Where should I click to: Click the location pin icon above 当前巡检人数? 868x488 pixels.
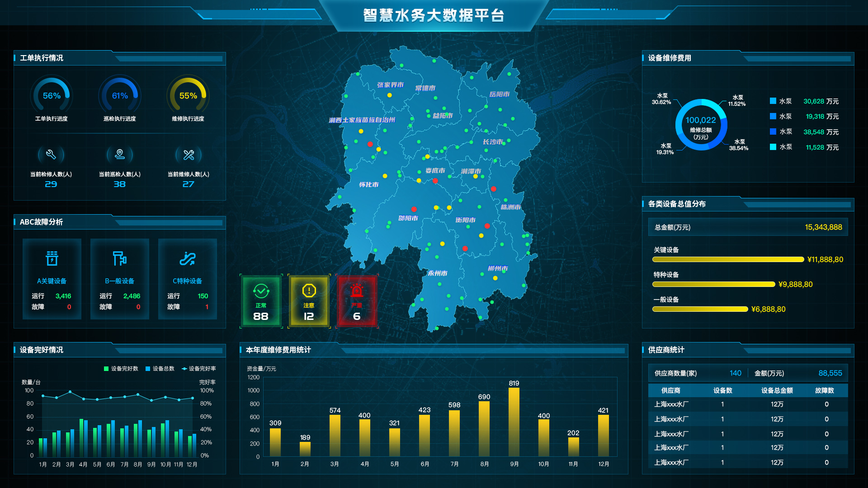[120, 155]
